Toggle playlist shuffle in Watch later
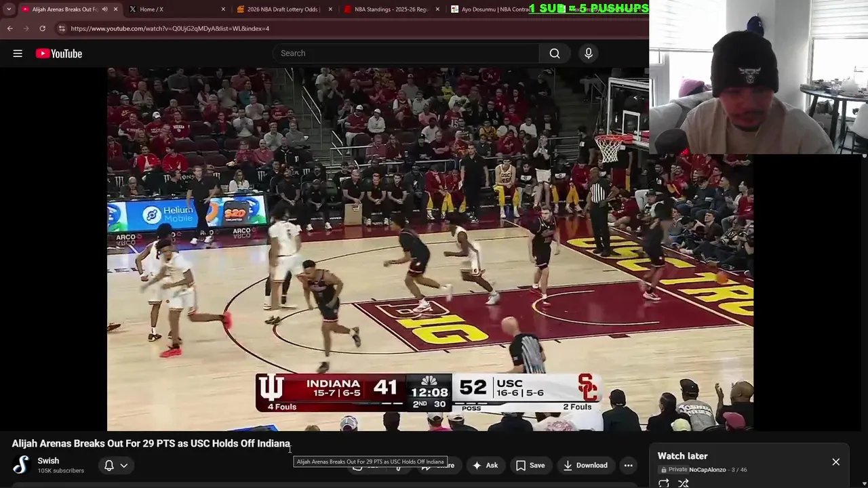Image resolution: width=868 pixels, height=488 pixels. tap(684, 483)
